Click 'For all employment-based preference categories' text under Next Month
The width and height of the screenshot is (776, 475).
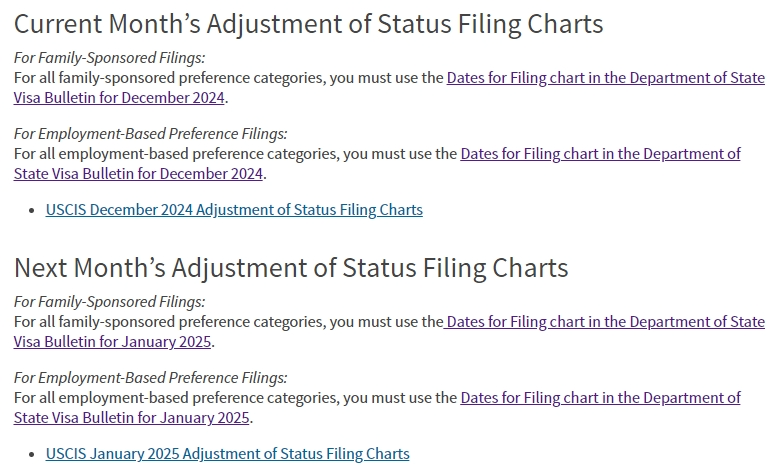click(x=177, y=398)
